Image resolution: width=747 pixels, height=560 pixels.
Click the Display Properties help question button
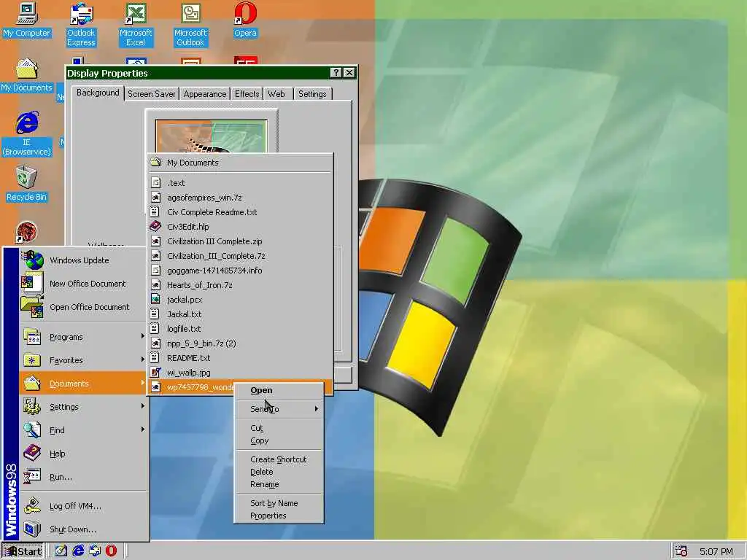click(336, 72)
